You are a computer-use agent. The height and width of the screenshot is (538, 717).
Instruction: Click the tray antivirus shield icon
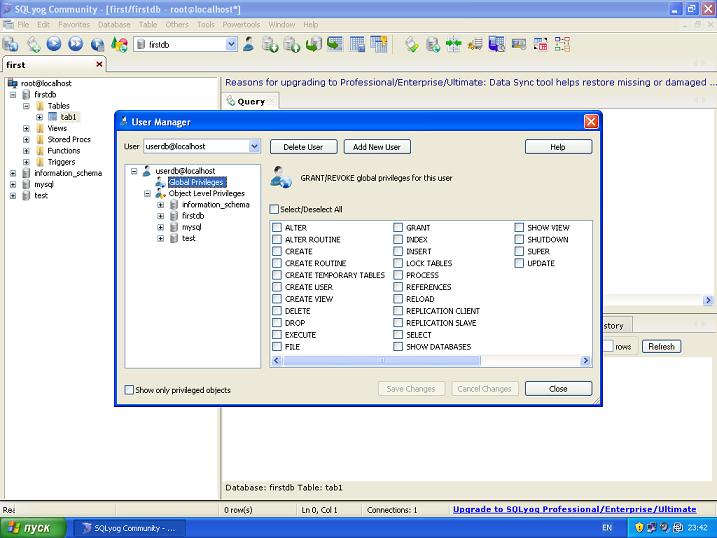pos(639,527)
